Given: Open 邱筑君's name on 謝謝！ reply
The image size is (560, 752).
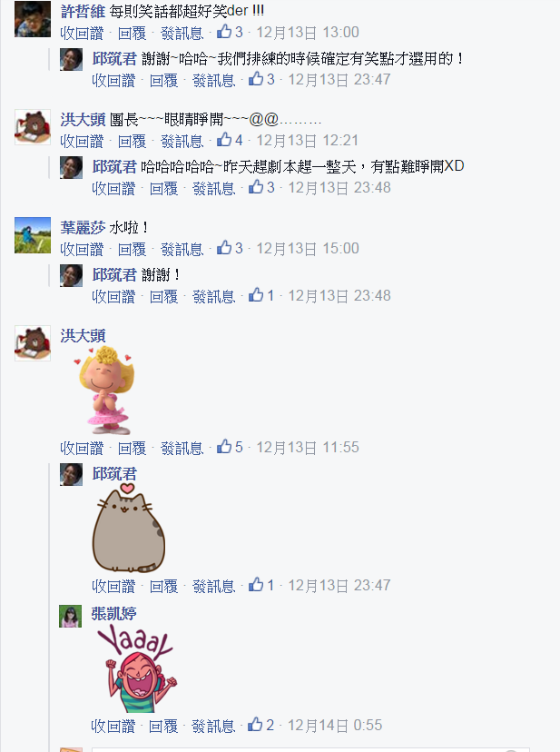Looking at the screenshot, I should click(114, 275).
